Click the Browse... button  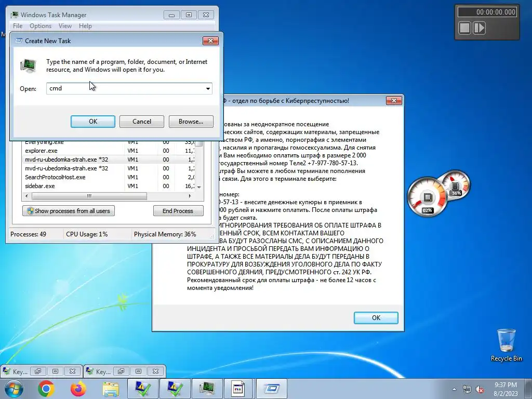[191, 122]
